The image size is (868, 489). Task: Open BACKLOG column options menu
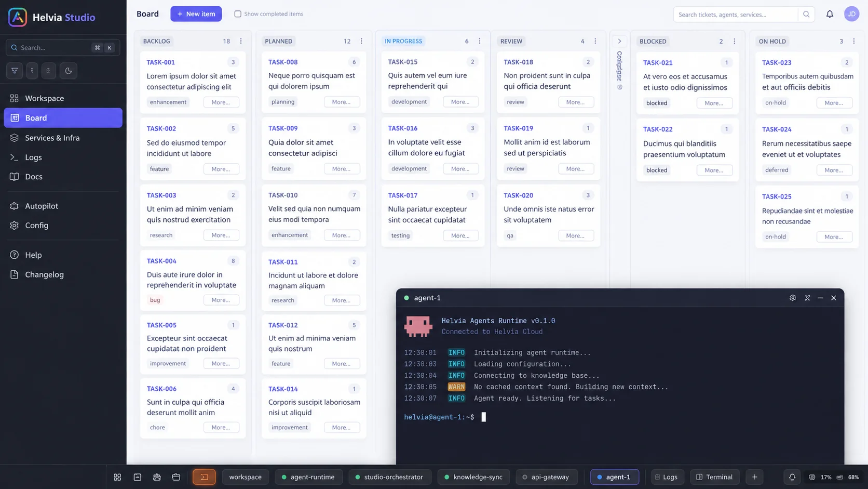(x=241, y=41)
